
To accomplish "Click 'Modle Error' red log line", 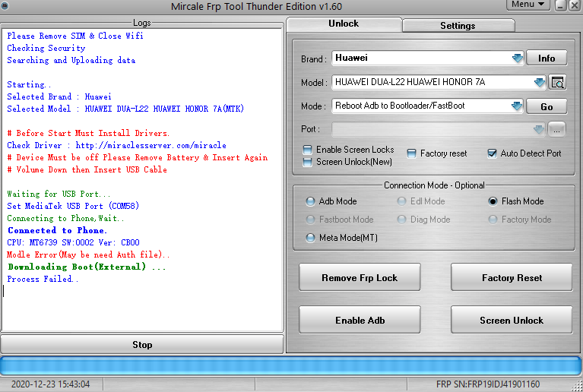I will (88, 255).
